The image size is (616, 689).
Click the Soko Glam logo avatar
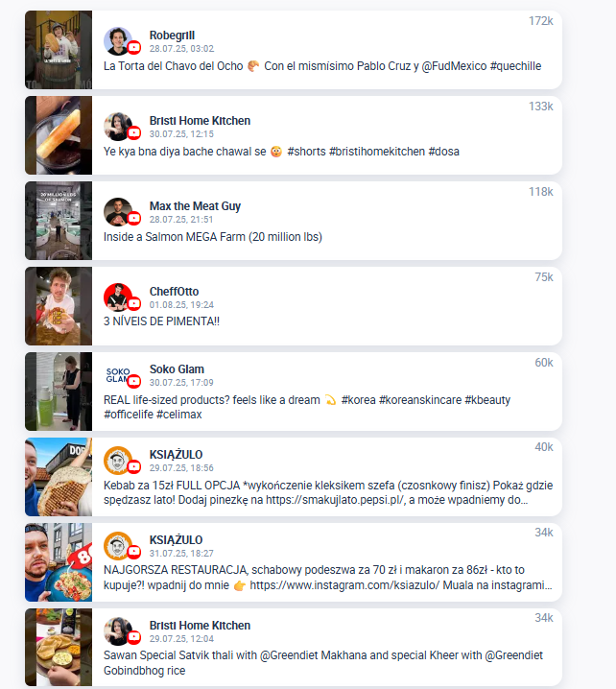coord(118,375)
